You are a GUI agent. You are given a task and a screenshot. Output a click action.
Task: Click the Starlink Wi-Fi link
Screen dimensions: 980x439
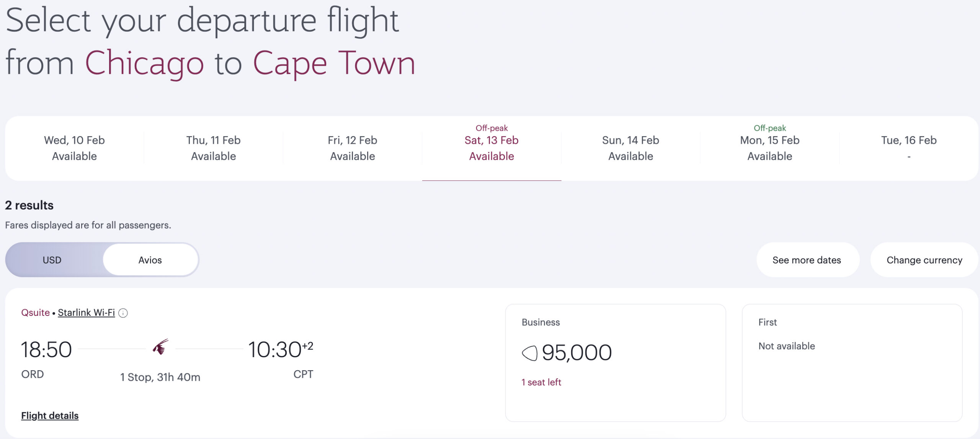(x=86, y=312)
